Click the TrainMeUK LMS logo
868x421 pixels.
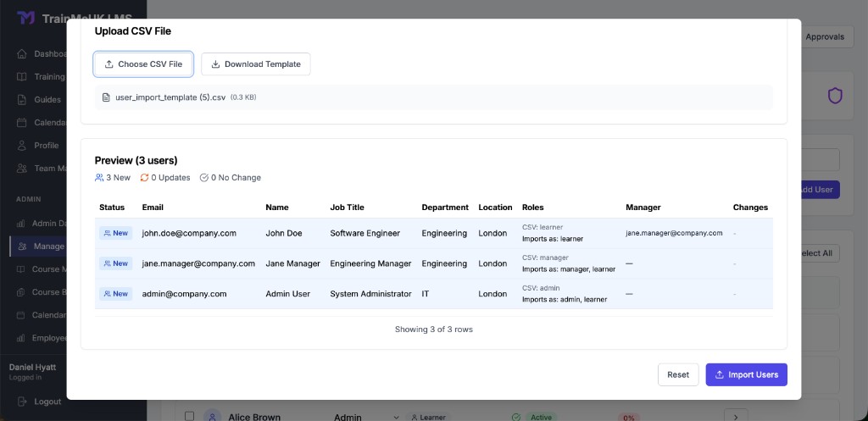pyautogui.click(x=26, y=19)
